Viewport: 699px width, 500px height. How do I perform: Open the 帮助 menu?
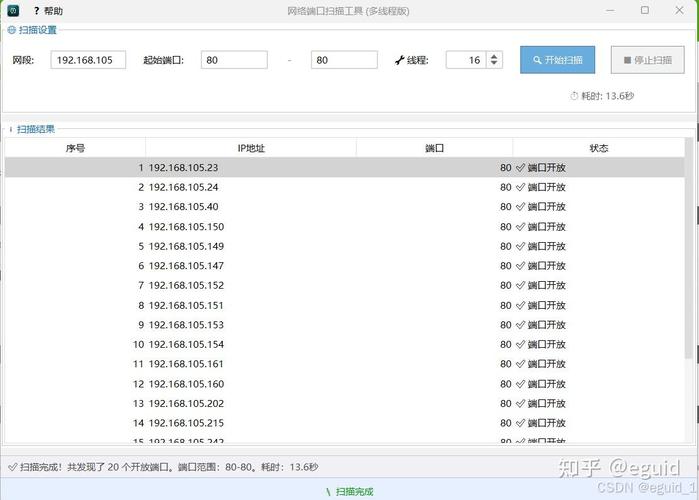[49, 11]
